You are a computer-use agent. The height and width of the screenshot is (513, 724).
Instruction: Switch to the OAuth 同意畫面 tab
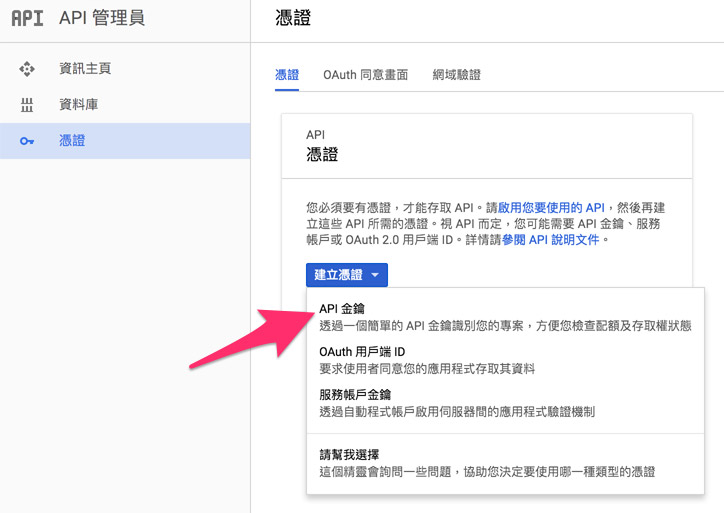365,75
